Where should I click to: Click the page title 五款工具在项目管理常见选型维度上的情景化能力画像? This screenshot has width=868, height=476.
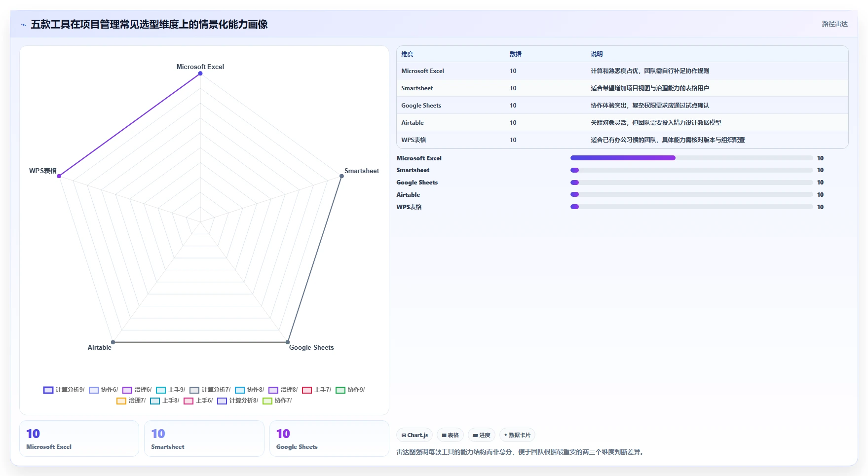(149, 24)
